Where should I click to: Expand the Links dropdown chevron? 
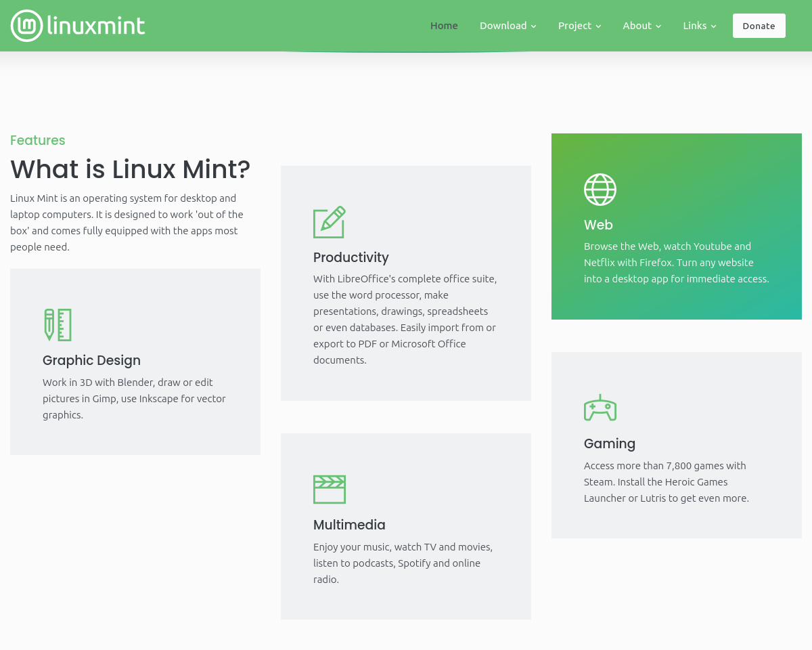coord(713,26)
